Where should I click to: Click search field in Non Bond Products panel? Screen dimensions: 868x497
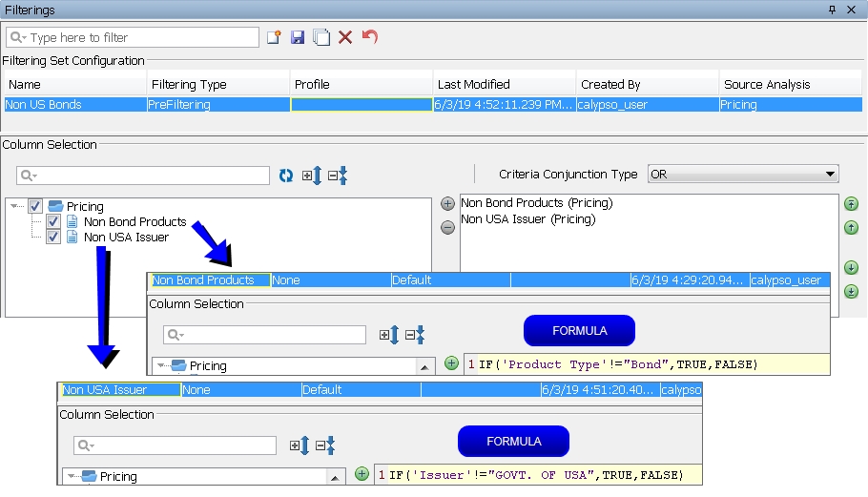264,335
